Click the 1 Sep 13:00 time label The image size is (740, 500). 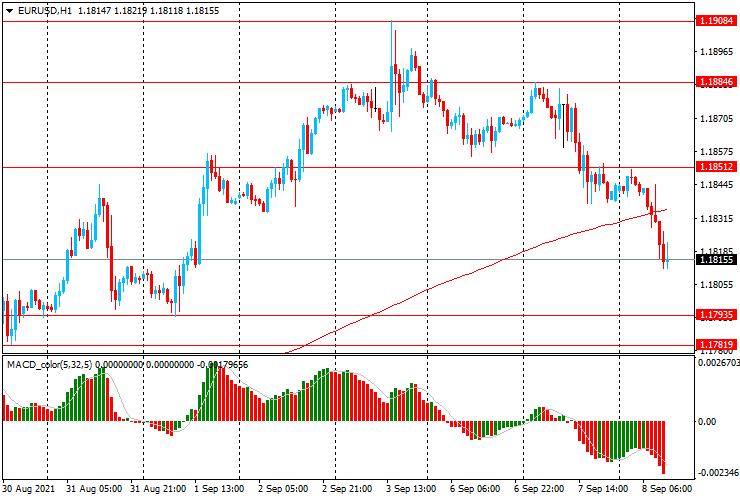pyautogui.click(x=220, y=489)
